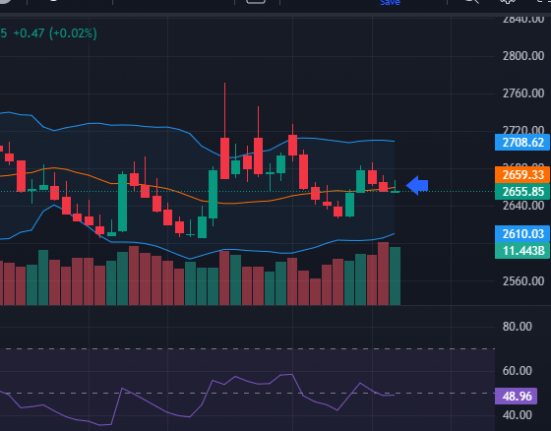Image resolution: width=551 pixels, height=431 pixels.
Task: Click the orange basis label 2659.33
Action: point(522,175)
